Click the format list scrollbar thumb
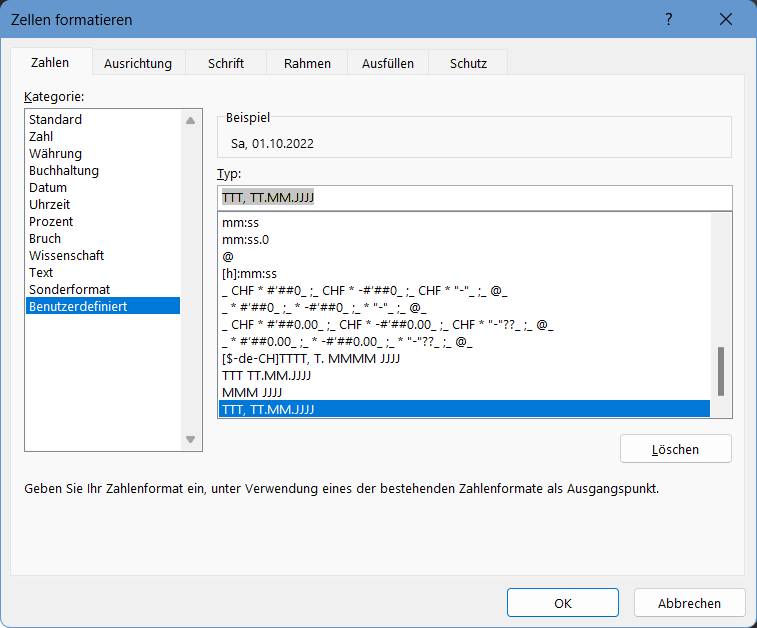Screen dimensions: 757x628 pos(721,371)
